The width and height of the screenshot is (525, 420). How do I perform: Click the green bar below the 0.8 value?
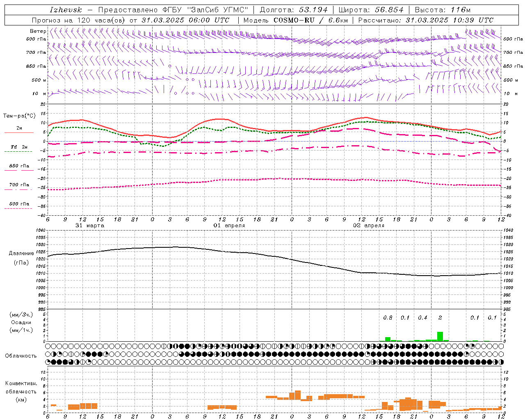388,339
